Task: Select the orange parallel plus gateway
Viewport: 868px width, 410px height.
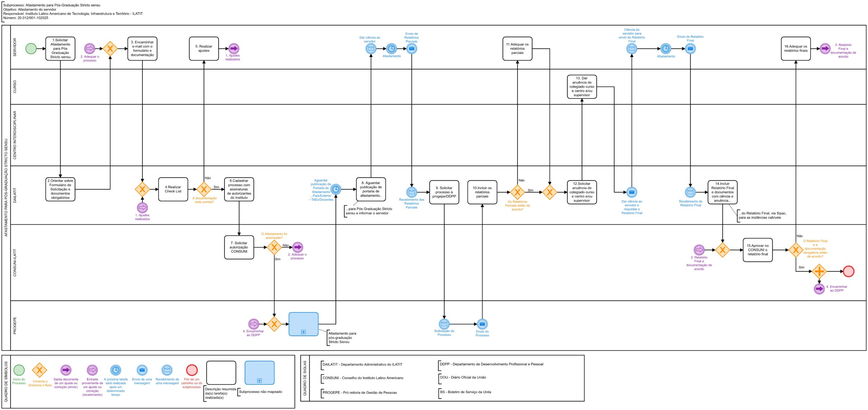Action: (x=819, y=271)
